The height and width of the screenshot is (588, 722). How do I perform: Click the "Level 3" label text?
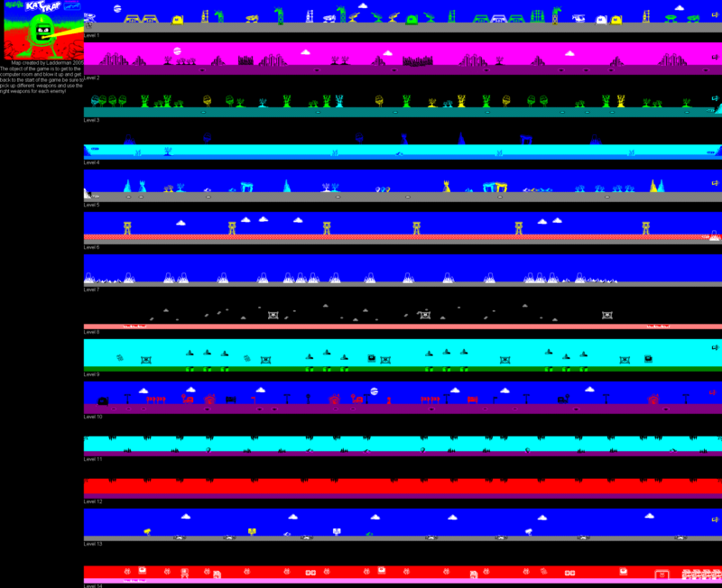92,120
